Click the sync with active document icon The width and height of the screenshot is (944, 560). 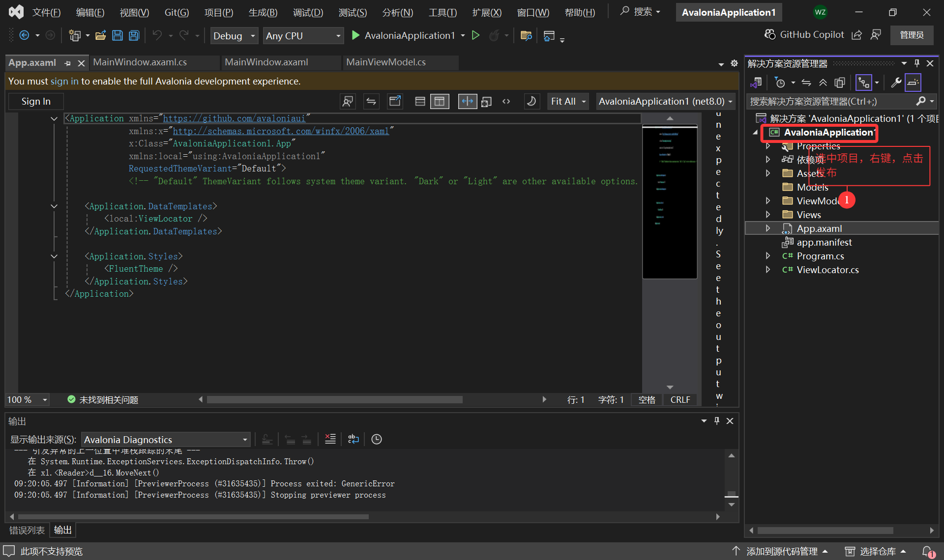(806, 83)
